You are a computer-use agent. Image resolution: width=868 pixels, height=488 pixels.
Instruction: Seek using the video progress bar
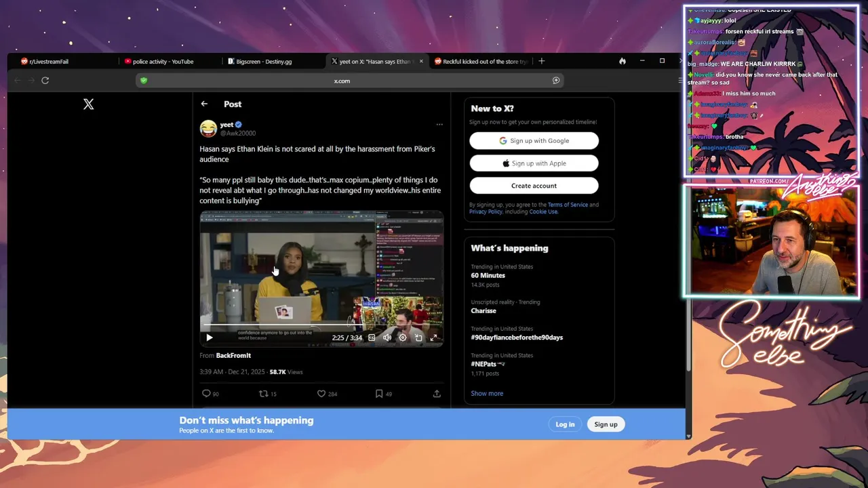point(321,325)
